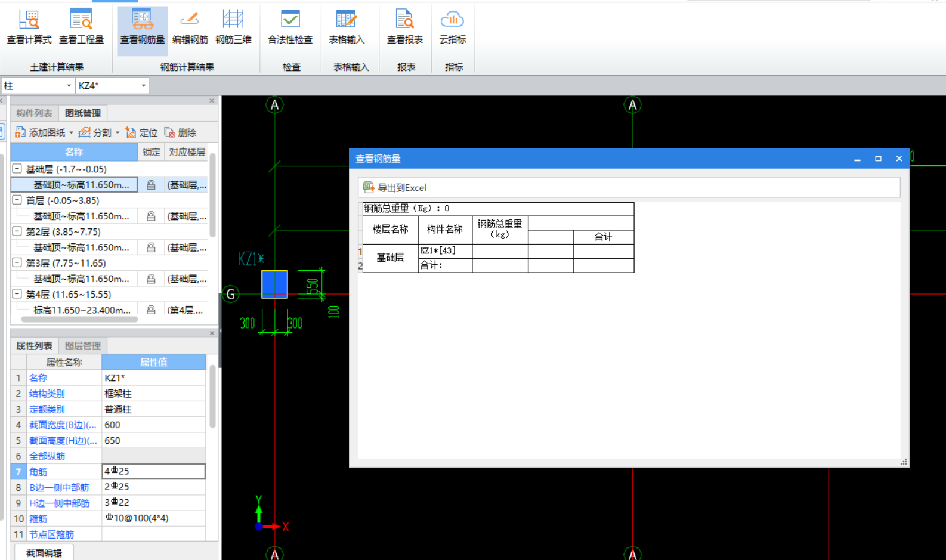Open 查看报表

404,27
